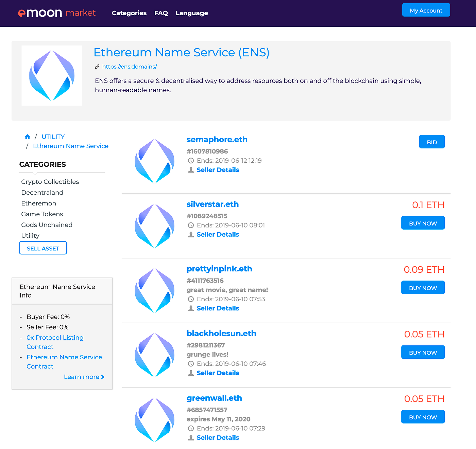Viewport: 476px width, 449px height.
Task: View Seller Details for silverstar.eth
Action: coord(218,234)
